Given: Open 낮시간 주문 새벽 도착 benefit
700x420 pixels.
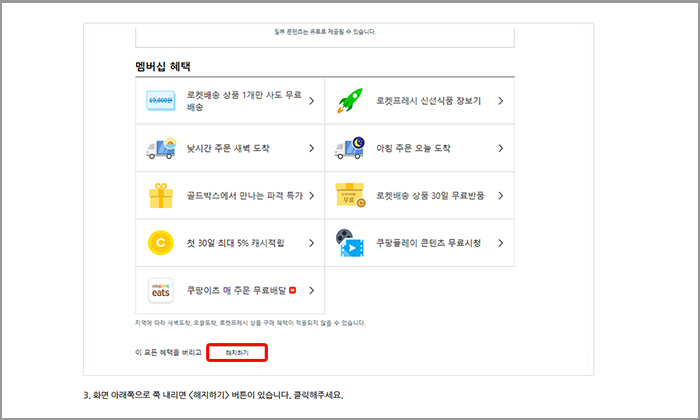Looking at the screenshot, I should coord(230,148).
